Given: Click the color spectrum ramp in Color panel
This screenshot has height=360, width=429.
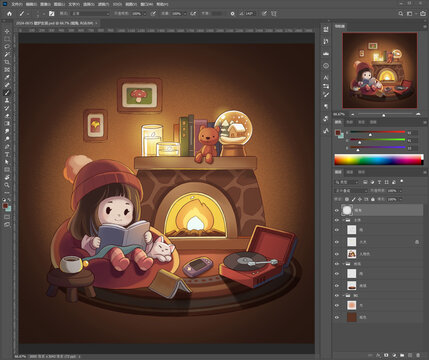Looking at the screenshot, I should pos(379,160).
